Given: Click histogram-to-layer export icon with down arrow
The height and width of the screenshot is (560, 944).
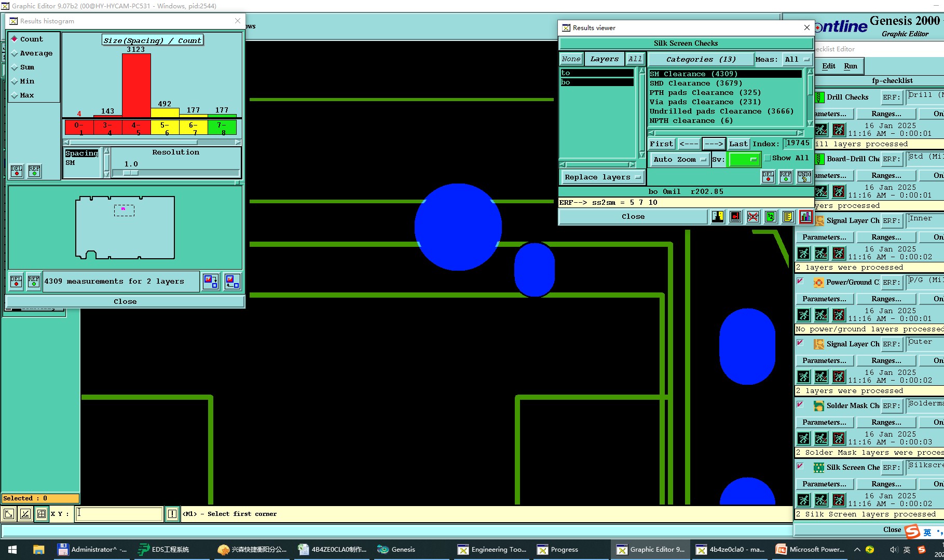Looking at the screenshot, I should click(211, 281).
